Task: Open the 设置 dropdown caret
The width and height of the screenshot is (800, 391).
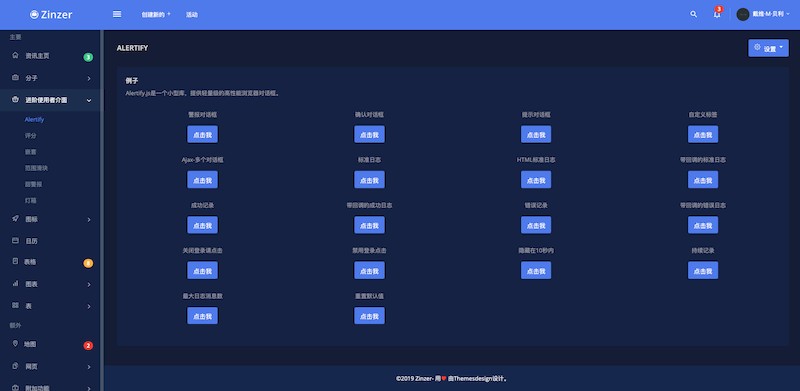Action: coord(781,47)
